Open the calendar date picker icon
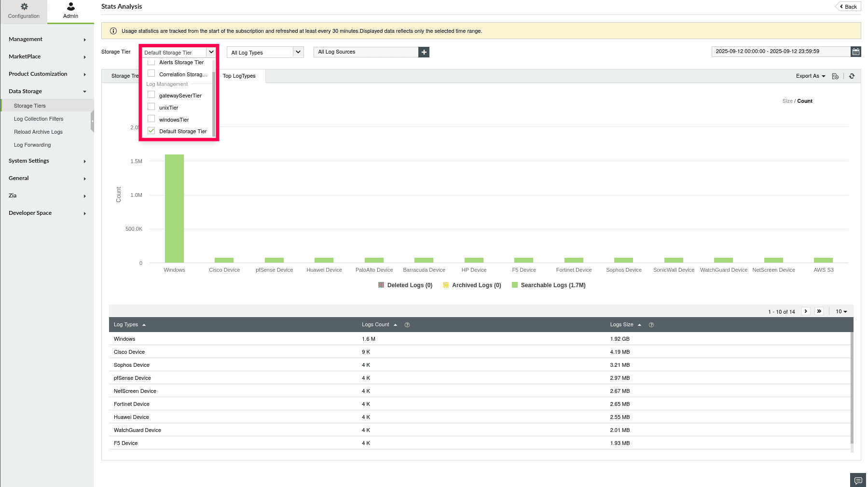 (x=856, y=52)
